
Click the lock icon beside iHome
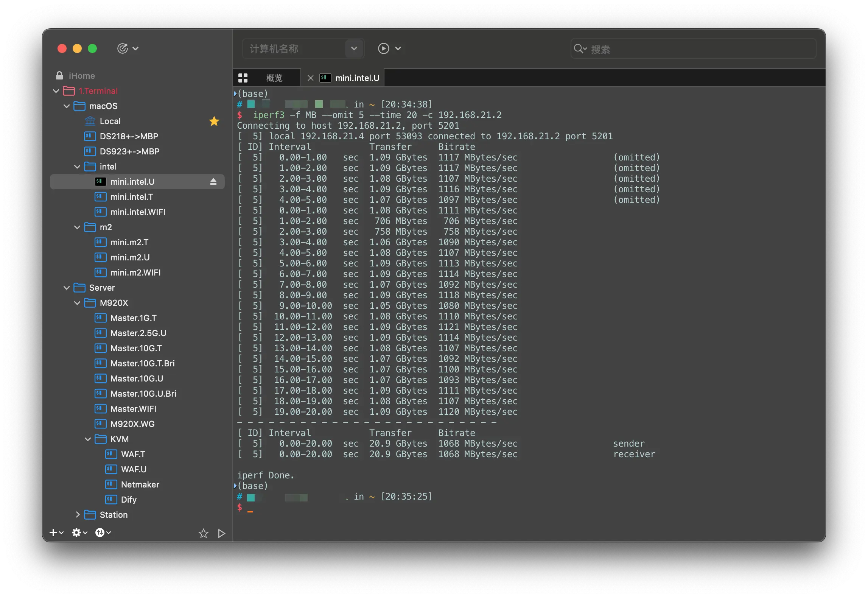coord(59,75)
